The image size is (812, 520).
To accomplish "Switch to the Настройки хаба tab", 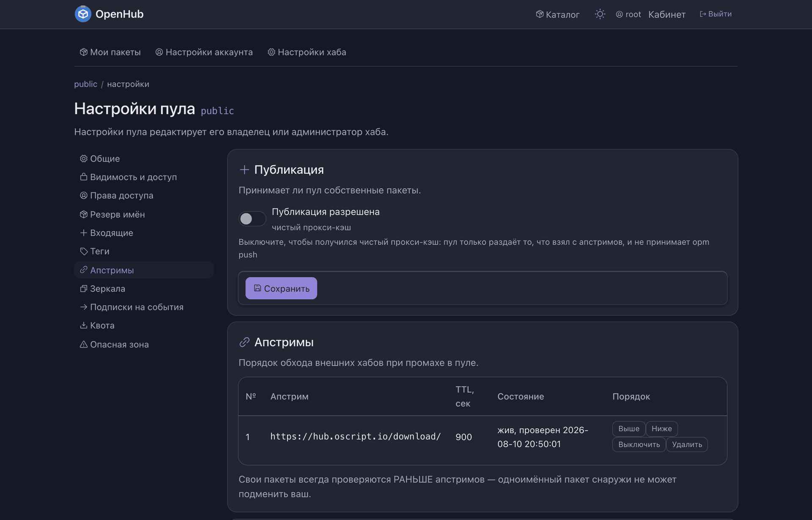I will [307, 52].
